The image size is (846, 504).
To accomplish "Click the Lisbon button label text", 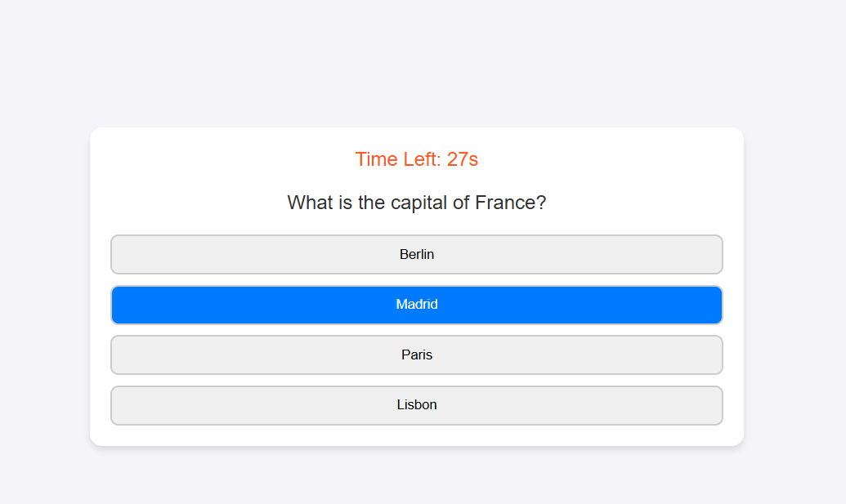I will click(417, 404).
